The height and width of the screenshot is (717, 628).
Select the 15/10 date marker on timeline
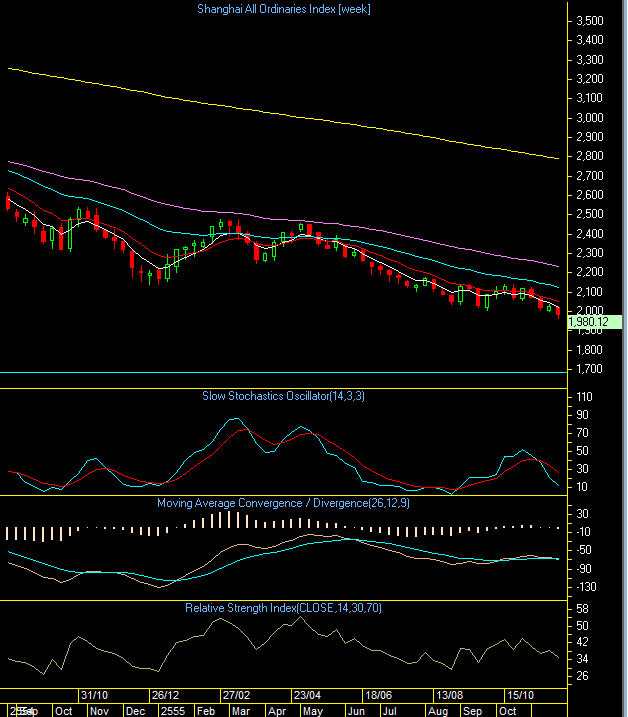(x=519, y=695)
